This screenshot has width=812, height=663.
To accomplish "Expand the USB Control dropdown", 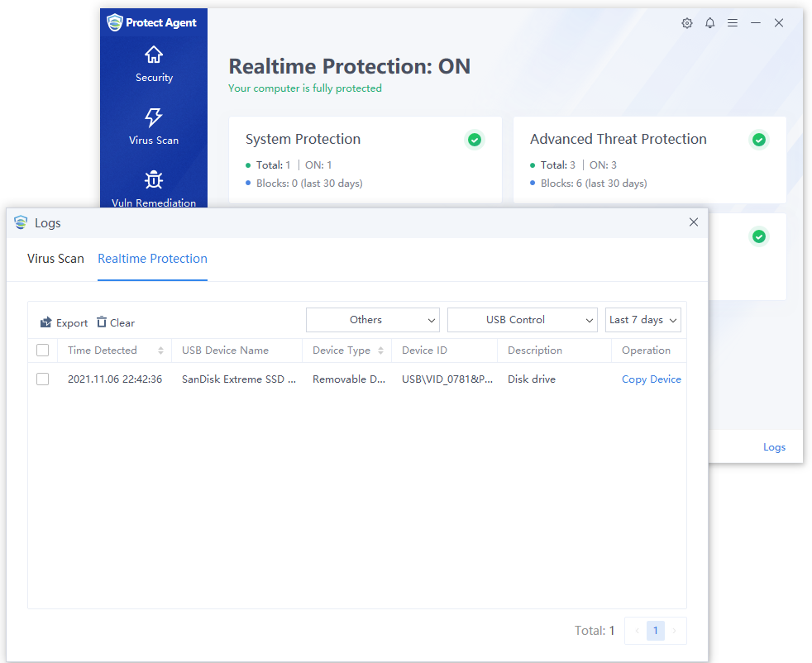I will pyautogui.click(x=522, y=320).
